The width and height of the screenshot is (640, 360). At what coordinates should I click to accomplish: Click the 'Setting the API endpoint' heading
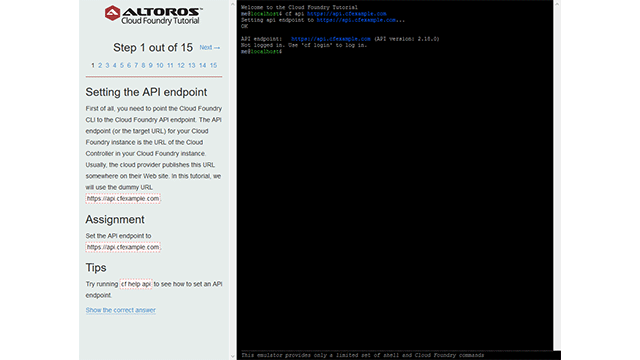pos(146,92)
